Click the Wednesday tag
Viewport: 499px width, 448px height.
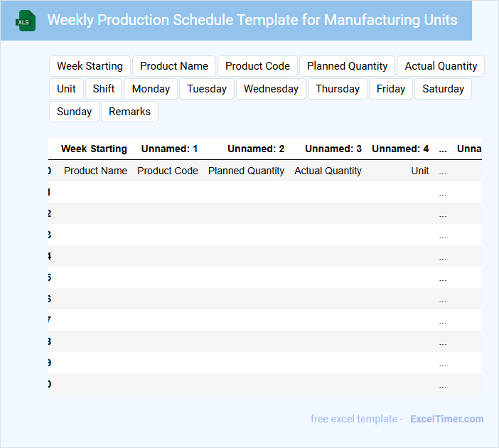tap(271, 89)
